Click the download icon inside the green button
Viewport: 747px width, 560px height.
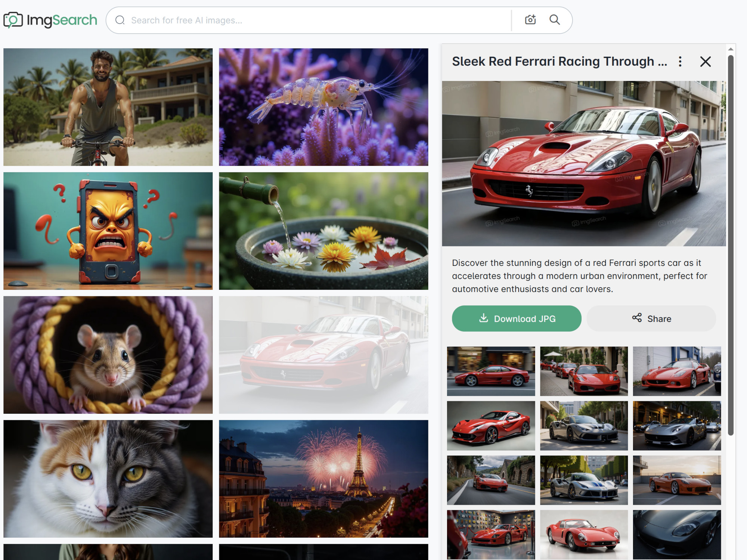coord(484,318)
